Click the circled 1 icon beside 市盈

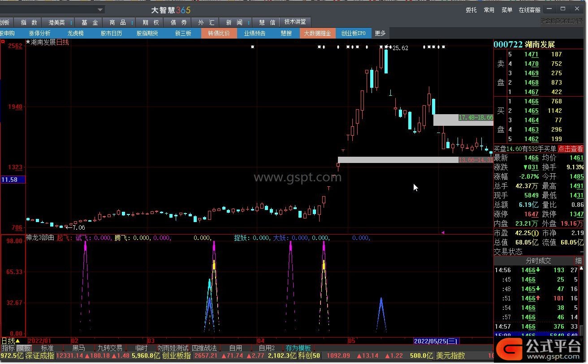[535, 233]
